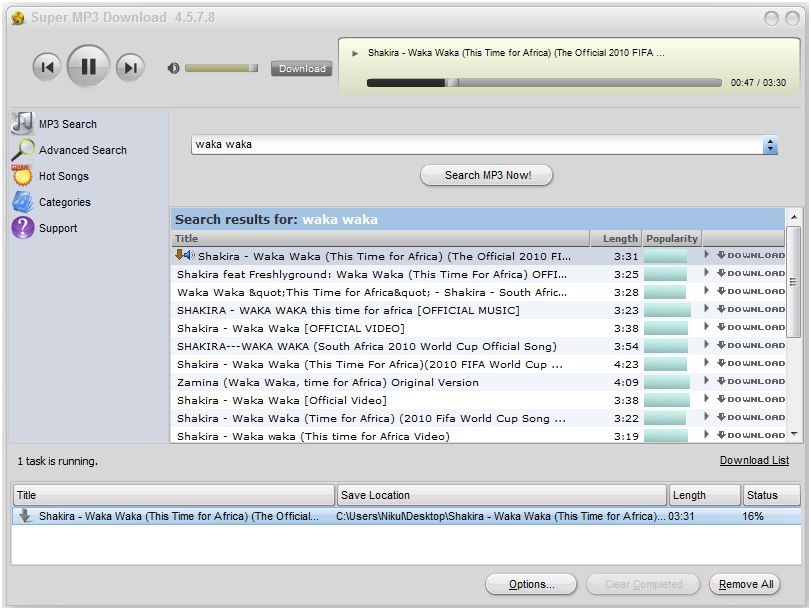
Task: Click the Download button beside the volume bar
Action: (x=302, y=68)
